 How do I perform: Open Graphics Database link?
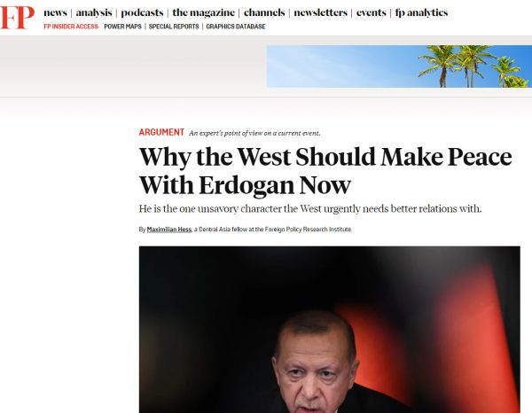236,27
